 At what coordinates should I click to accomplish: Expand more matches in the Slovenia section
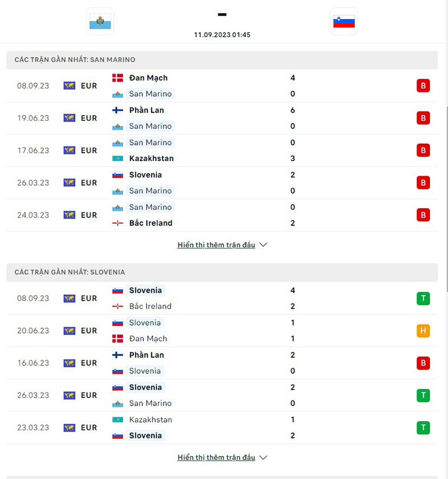point(217,457)
